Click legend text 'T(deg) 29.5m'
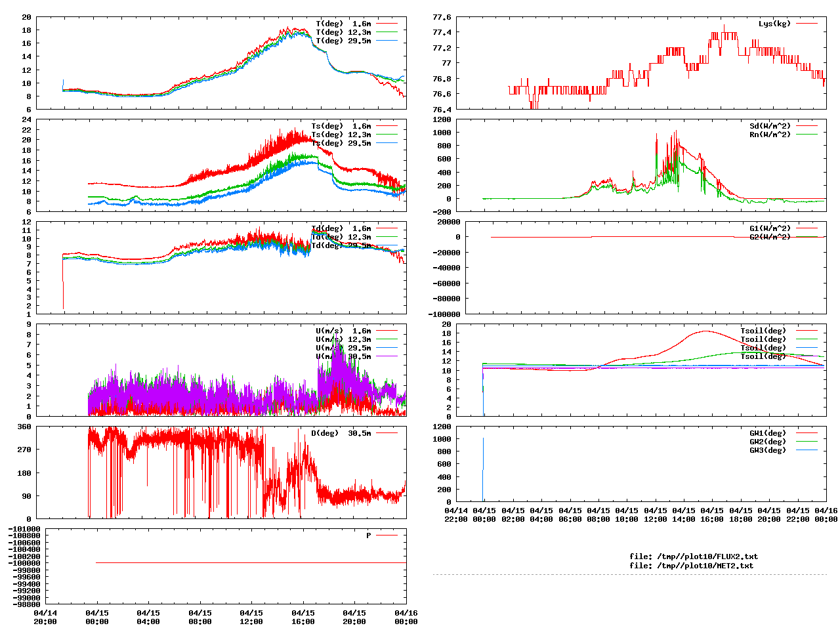The width and height of the screenshot is (840, 630). (343, 41)
